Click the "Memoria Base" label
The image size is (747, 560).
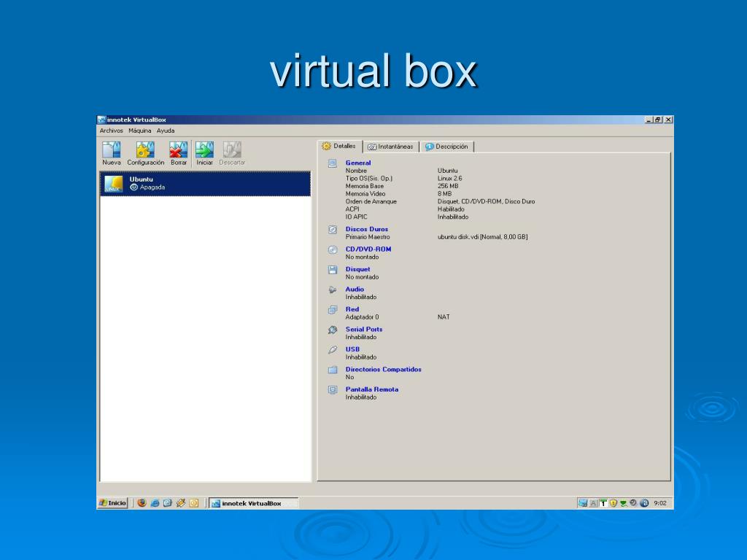[x=365, y=186]
